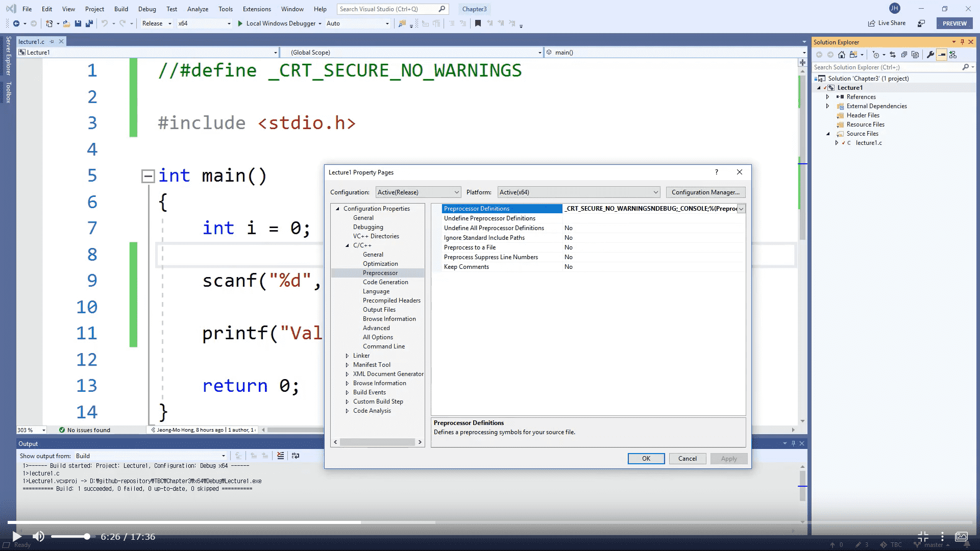Viewport: 980px width, 551px height.
Task: Click the green Start Debugging arrow
Action: [x=240, y=23]
